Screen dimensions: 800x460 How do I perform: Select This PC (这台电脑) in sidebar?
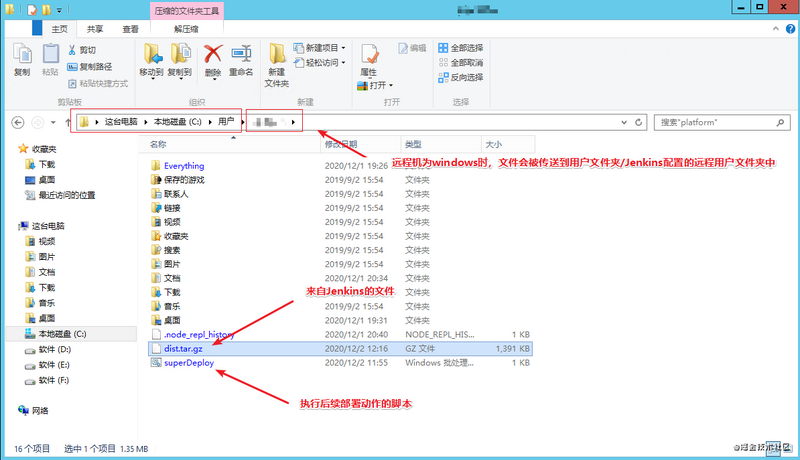point(42,225)
